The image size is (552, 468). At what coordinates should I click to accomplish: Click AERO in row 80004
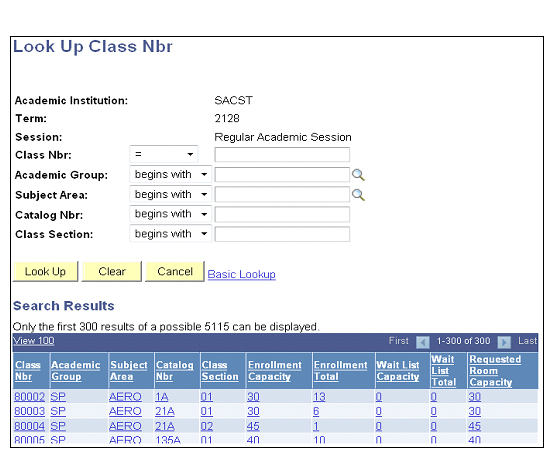(x=125, y=426)
